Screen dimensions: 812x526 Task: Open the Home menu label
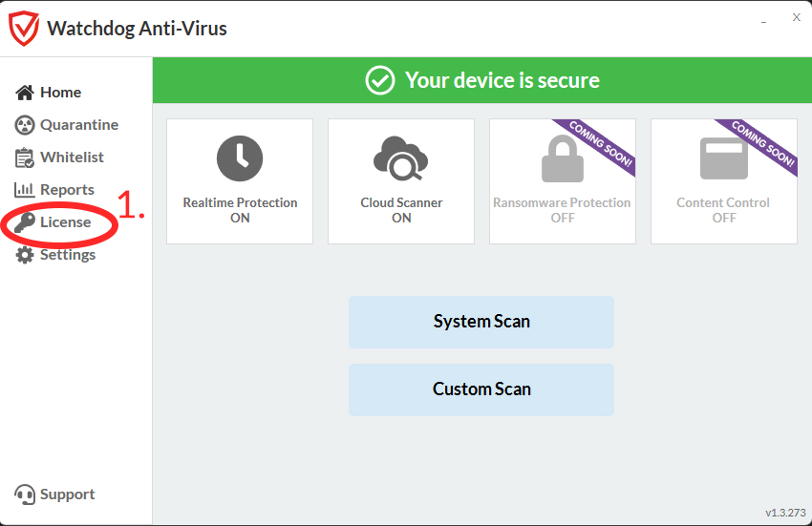tap(60, 93)
